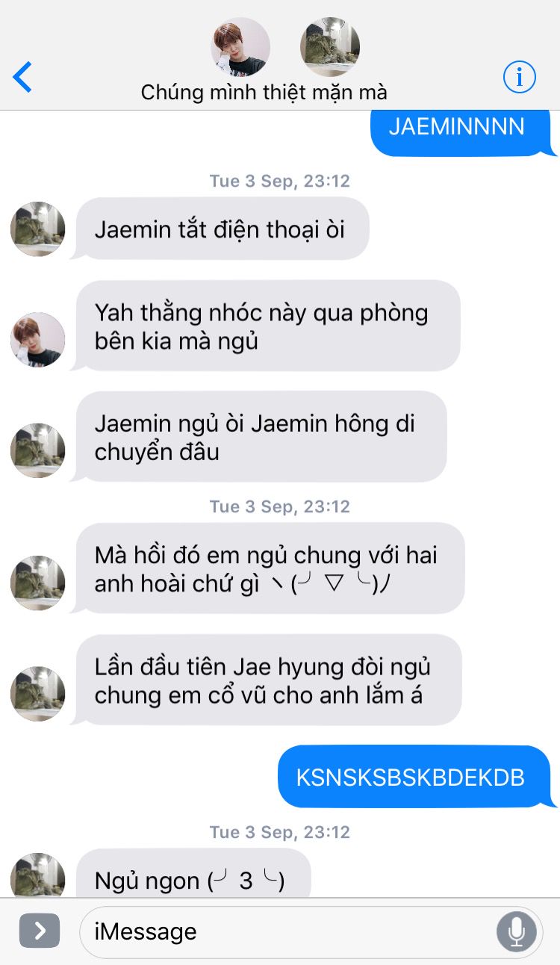
Task: Tap cat avatar beside Jaemin ngủ òi message
Action: coord(37,450)
